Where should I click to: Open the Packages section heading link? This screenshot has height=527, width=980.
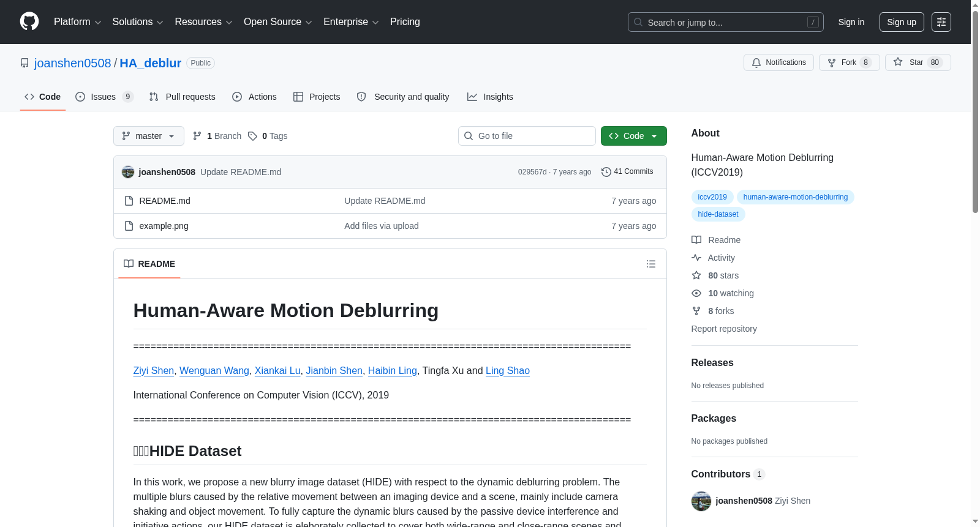tap(714, 419)
